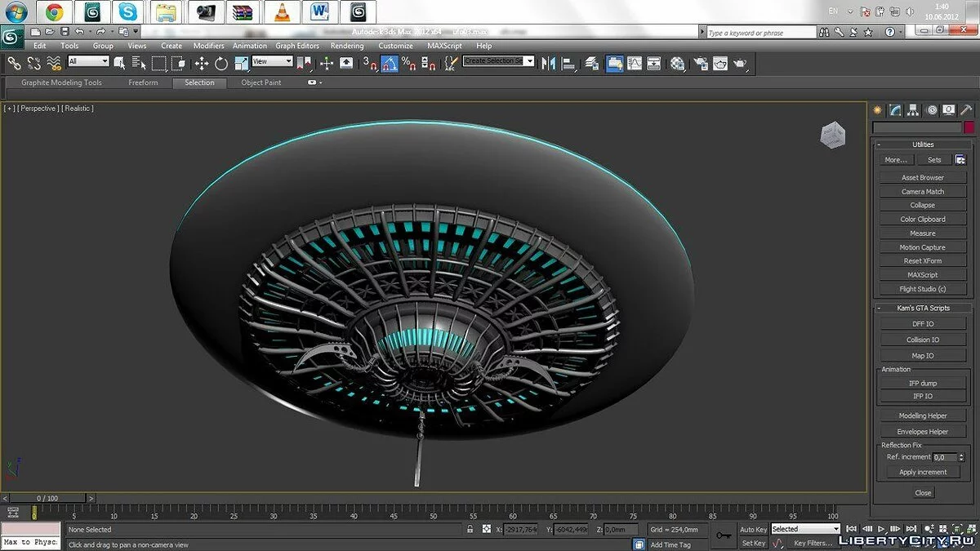Click the teapot Render Setup icon
980x551 pixels.
(x=700, y=64)
